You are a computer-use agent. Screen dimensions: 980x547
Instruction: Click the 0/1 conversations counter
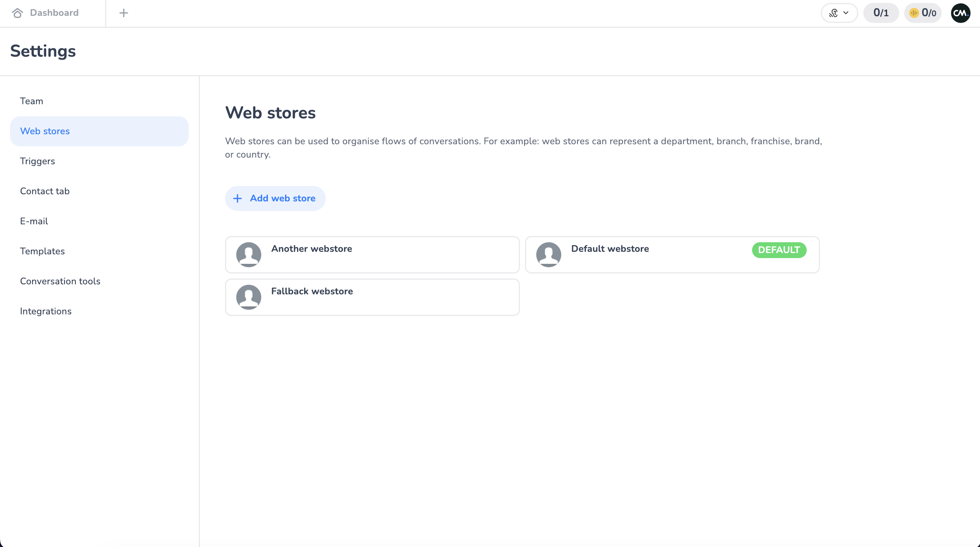point(881,13)
